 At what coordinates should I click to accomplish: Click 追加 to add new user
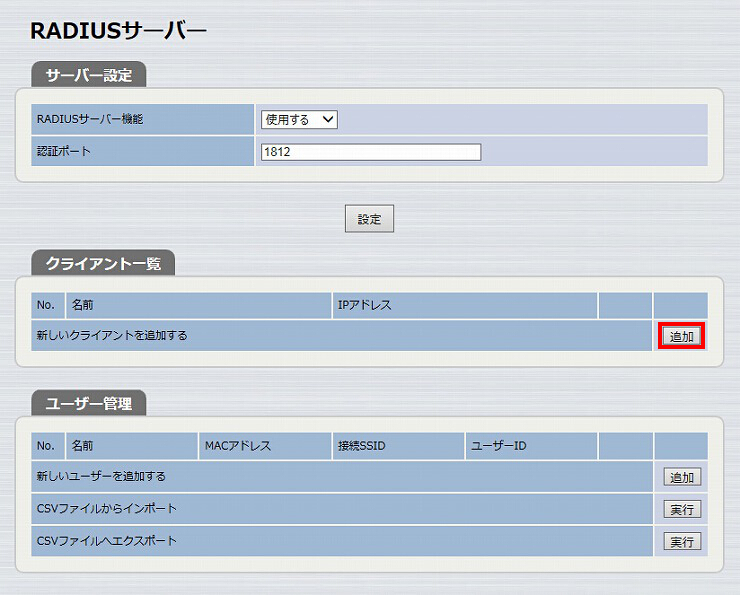682,477
